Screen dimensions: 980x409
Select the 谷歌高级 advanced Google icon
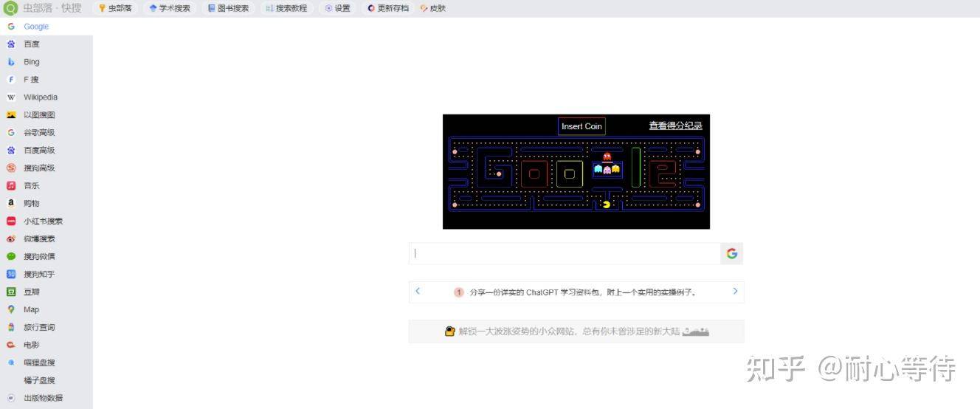point(11,133)
